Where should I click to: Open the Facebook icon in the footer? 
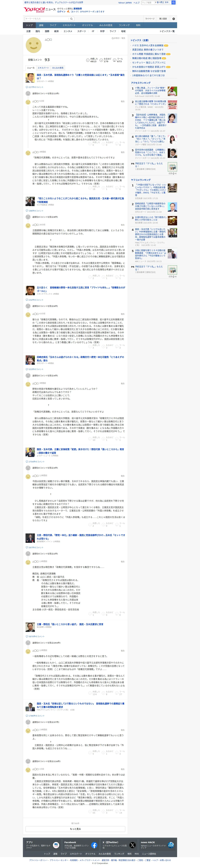(x=94, y=845)
